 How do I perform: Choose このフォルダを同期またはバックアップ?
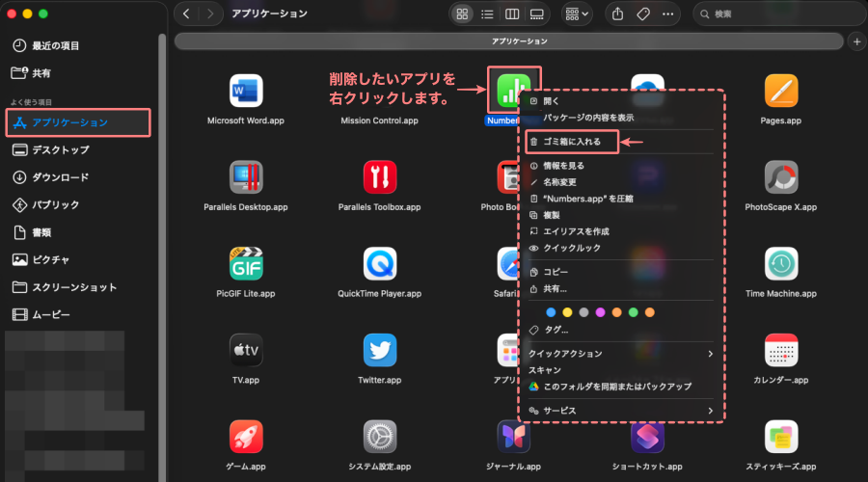(x=620, y=387)
